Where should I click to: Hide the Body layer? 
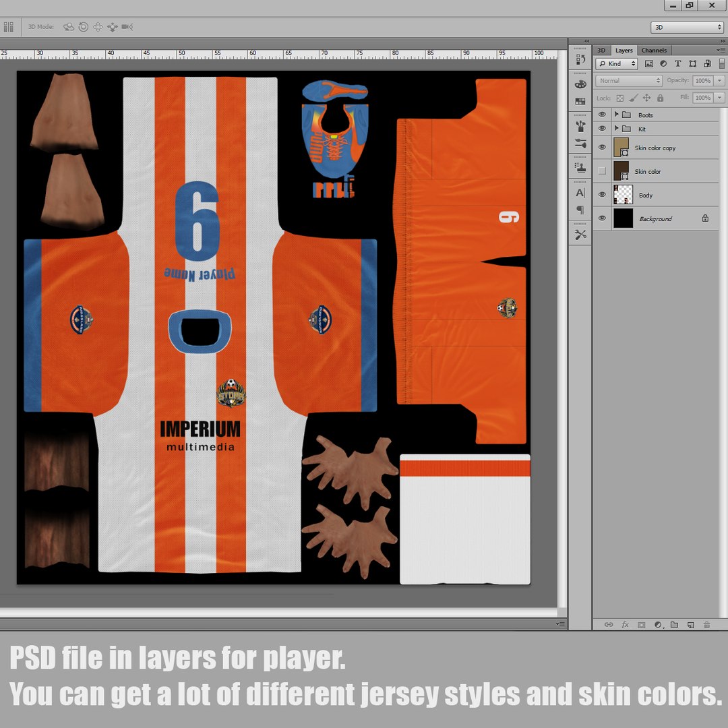click(602, 195)
